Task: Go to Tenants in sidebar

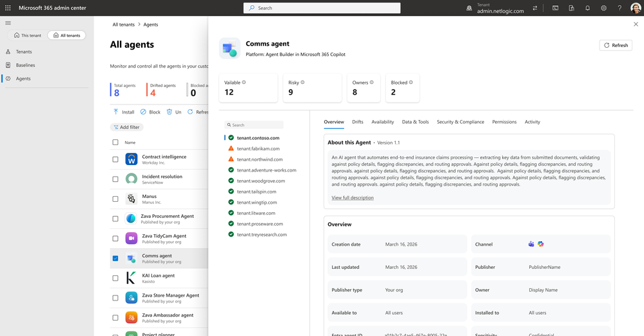Action: pyautogui.click(x=23, y=52)
